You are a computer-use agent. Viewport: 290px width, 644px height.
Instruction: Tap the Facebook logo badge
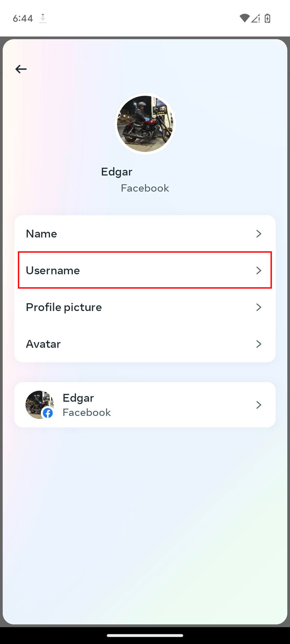click(x=48, y=413)
